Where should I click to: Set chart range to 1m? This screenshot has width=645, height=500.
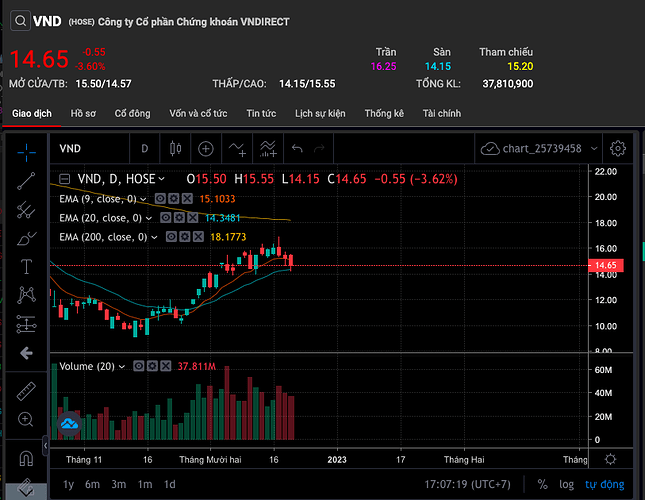[x=144, y=484]
